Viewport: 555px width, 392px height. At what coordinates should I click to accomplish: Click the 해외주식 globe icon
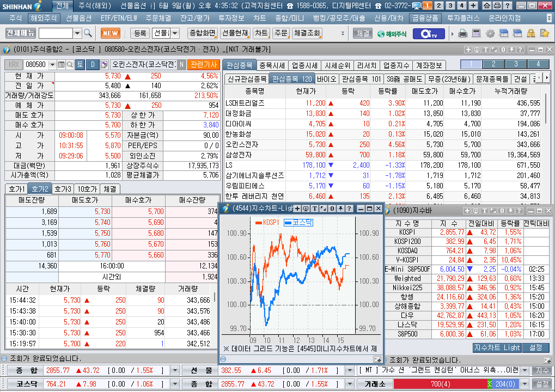(x=392, y=34)
